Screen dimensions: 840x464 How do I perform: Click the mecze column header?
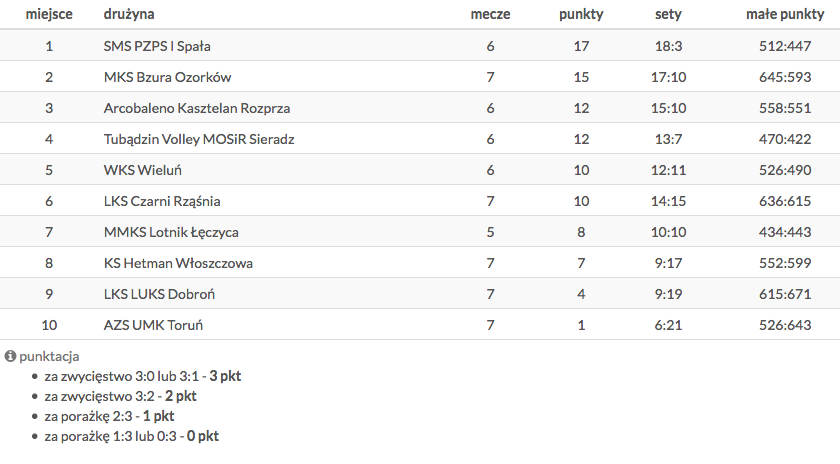coord(490,15)
